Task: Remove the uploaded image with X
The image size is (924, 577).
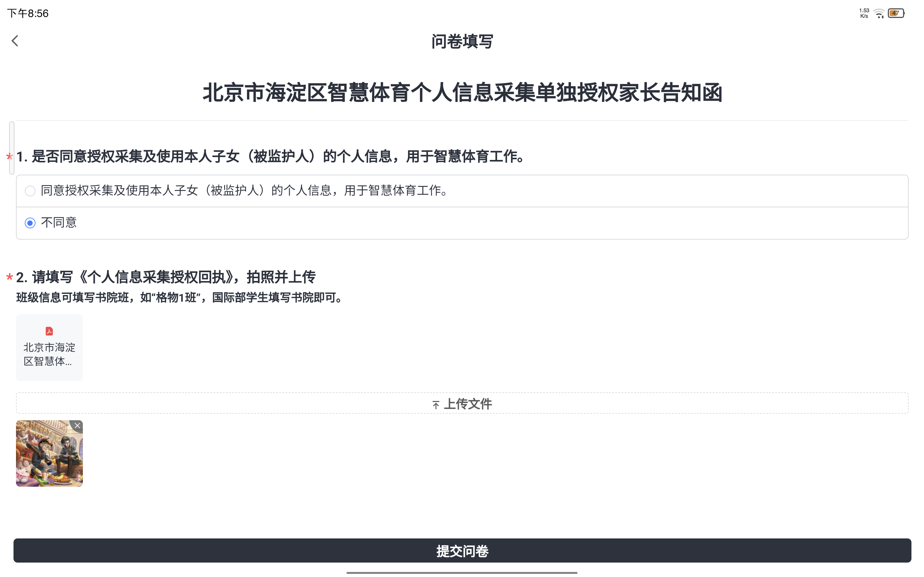Action: click(78, 426)
